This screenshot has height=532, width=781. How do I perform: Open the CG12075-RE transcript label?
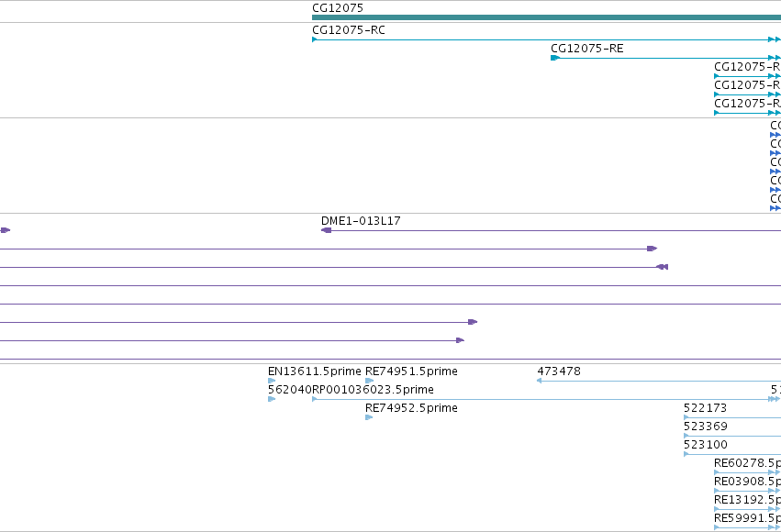point(587,49)
